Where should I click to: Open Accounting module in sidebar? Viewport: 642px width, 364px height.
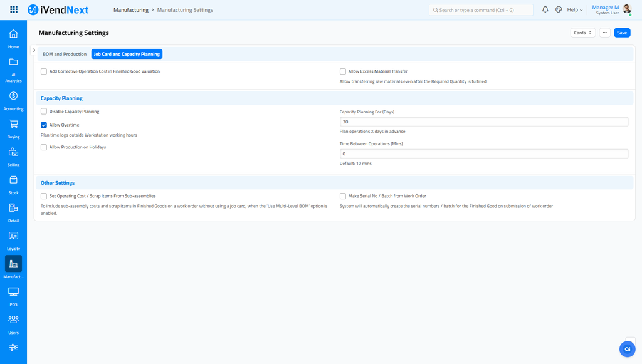(14, 101)
